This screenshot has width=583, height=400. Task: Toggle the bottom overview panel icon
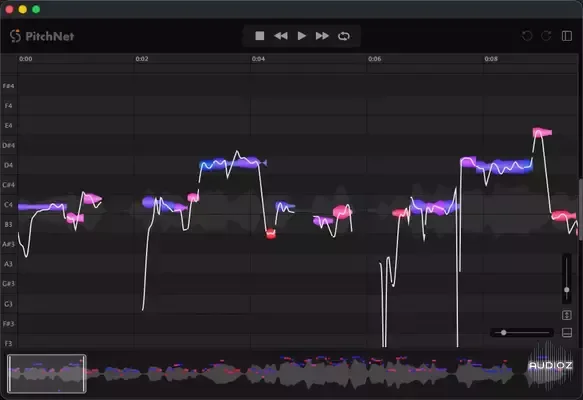click(x=567, y=332)
